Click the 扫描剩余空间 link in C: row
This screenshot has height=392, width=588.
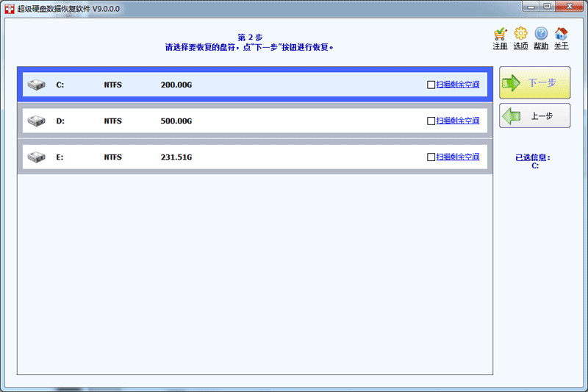click(x=457, y=85)
